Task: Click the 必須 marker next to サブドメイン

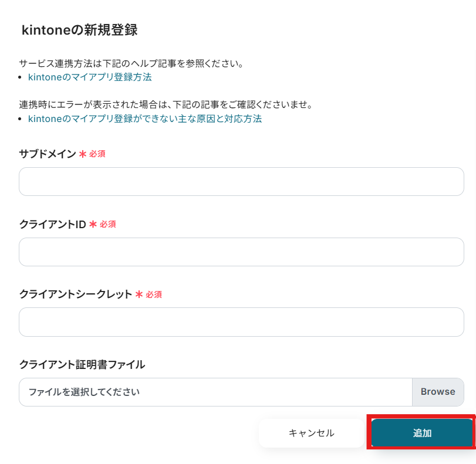Action: click(x=97, y=154)
